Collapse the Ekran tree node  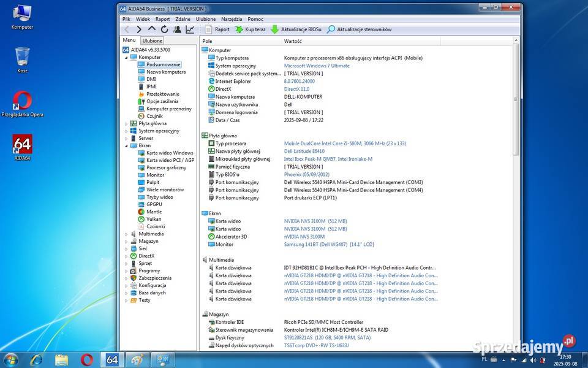click(x=127, y=145)
